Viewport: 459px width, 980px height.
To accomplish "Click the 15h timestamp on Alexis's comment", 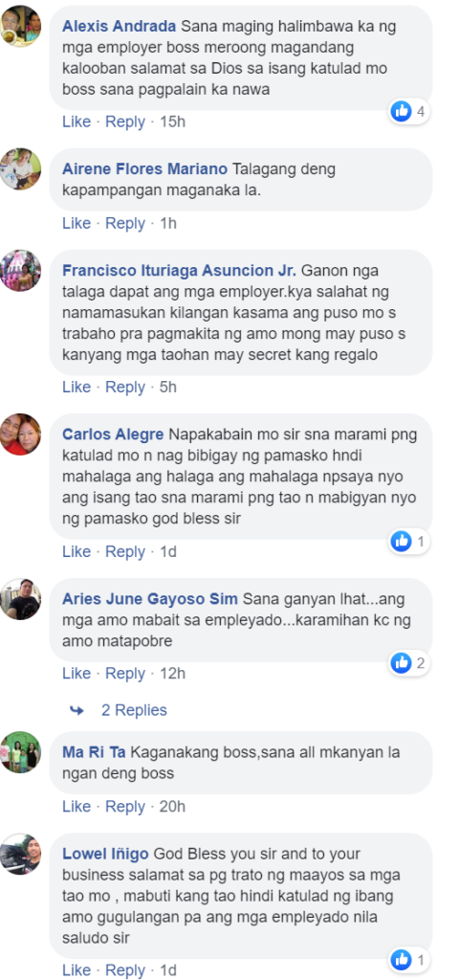I will point(172,122).
